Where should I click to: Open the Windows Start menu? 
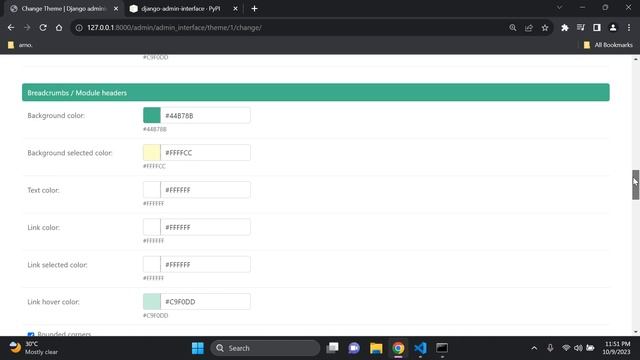(198, 348)
